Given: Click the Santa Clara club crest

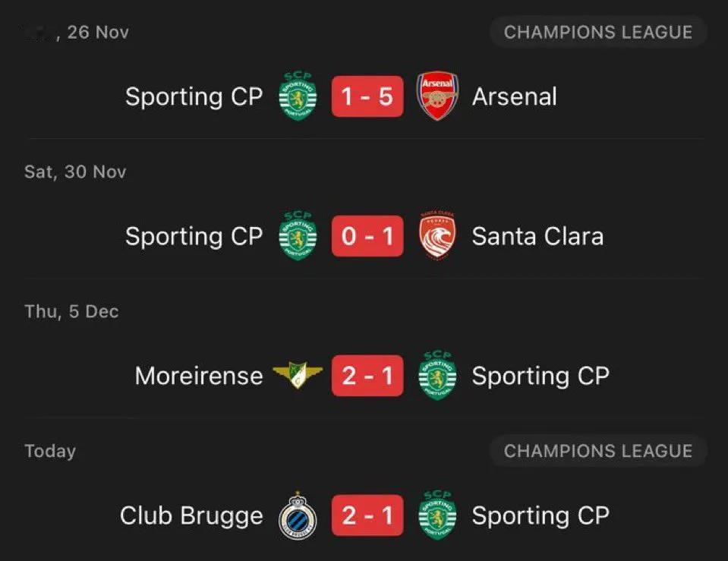Looking at the screenshot, I should [437, 235].
